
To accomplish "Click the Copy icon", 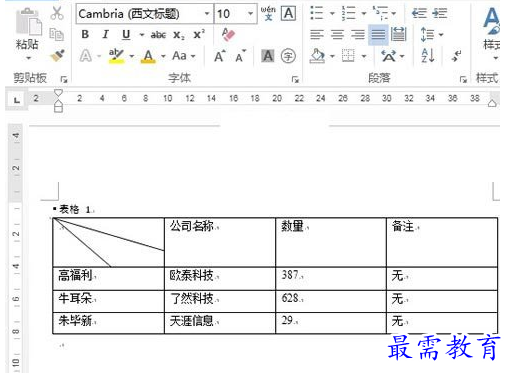I will pyautogui.click(x=56, y=34).
